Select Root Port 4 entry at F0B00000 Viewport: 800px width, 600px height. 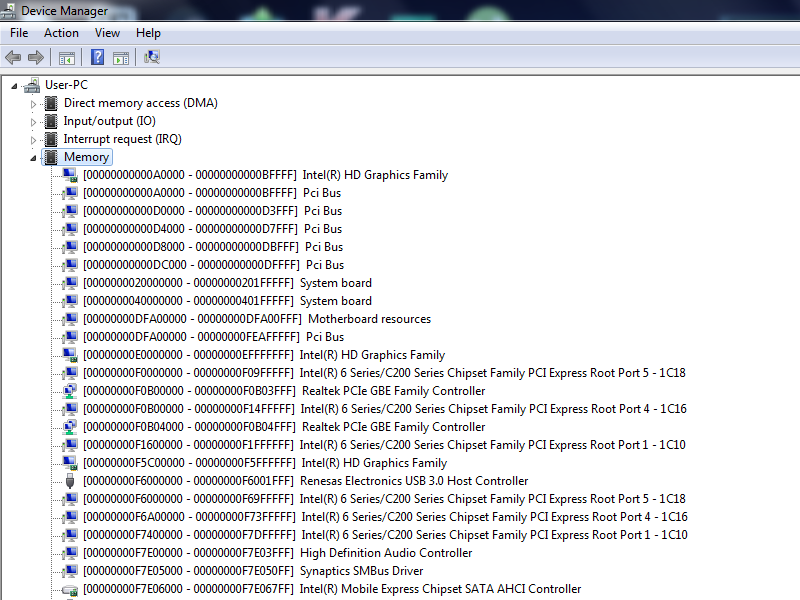coord(385,409)
